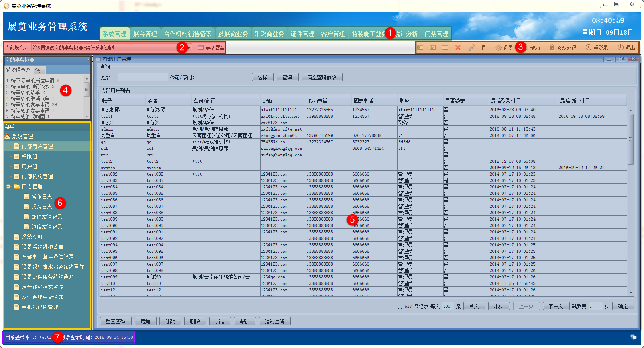644x348 pixels.
Task: Switch to 统计 tab in 我的事务概要
Action: coord(40,70)
